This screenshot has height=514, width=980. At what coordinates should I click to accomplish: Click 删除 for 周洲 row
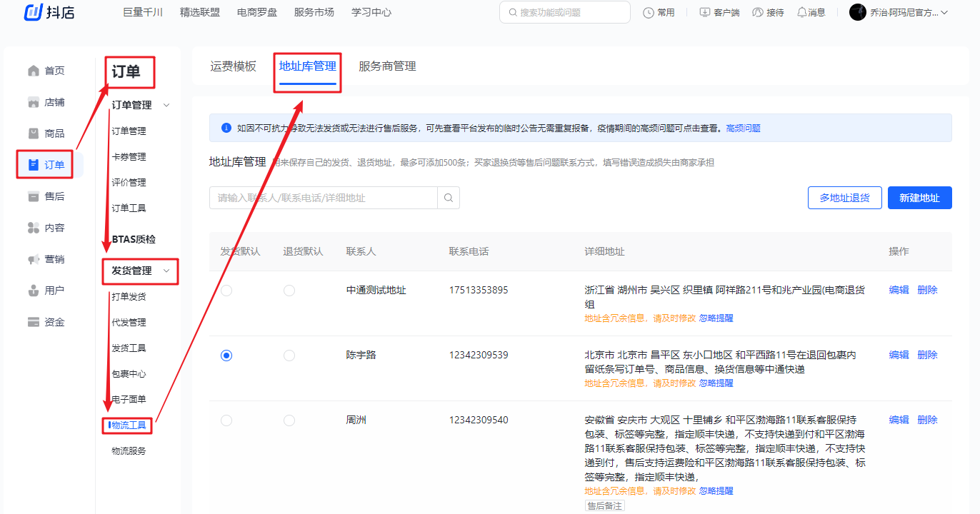928,420
